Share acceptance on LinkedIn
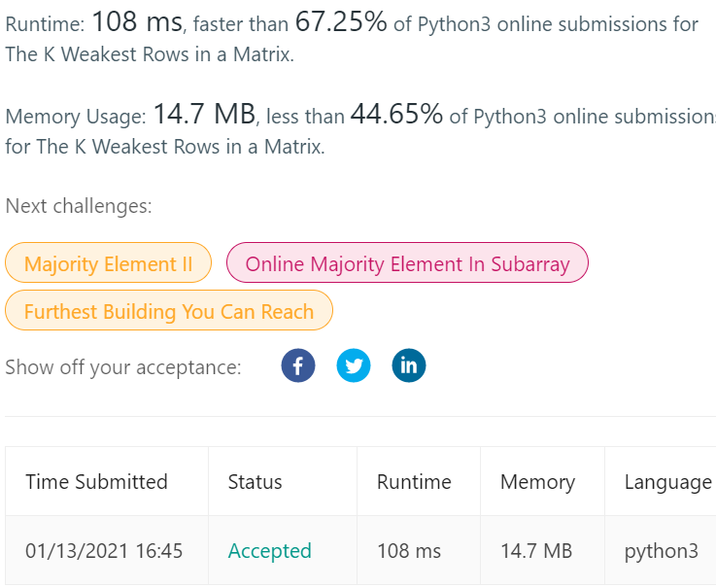Image resolution: width=716 pixels, height=588 pixels. [x=409, y=366]
